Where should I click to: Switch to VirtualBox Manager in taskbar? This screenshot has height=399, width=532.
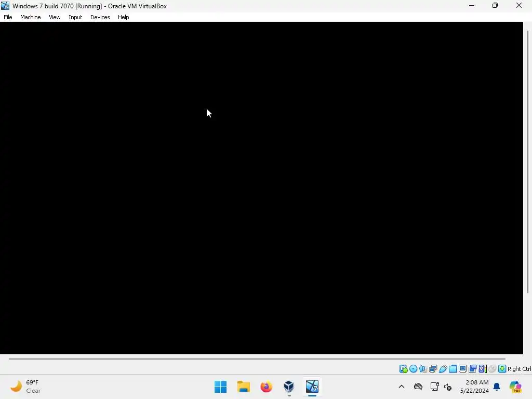[x=289, y=387]
